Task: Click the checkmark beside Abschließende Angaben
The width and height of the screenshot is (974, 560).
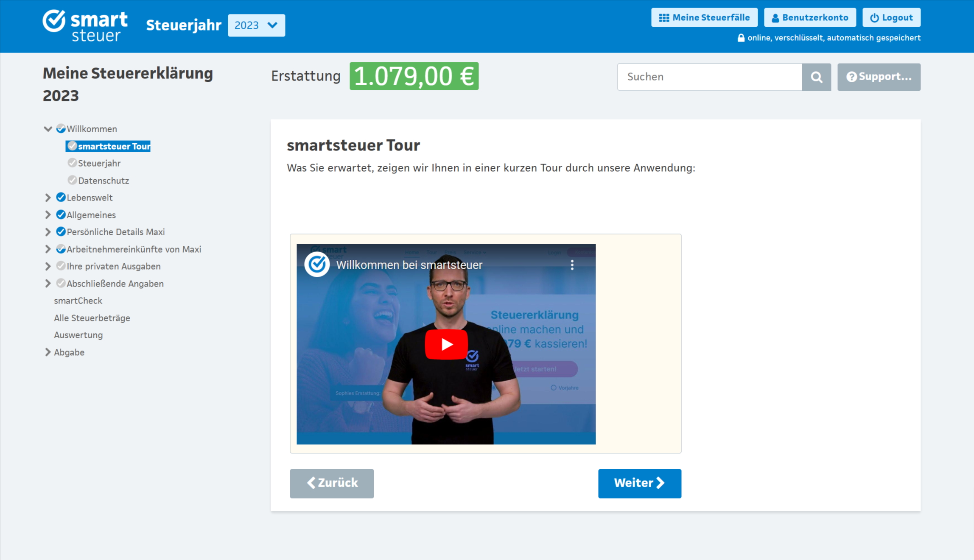Action: (x=61, y=283)
